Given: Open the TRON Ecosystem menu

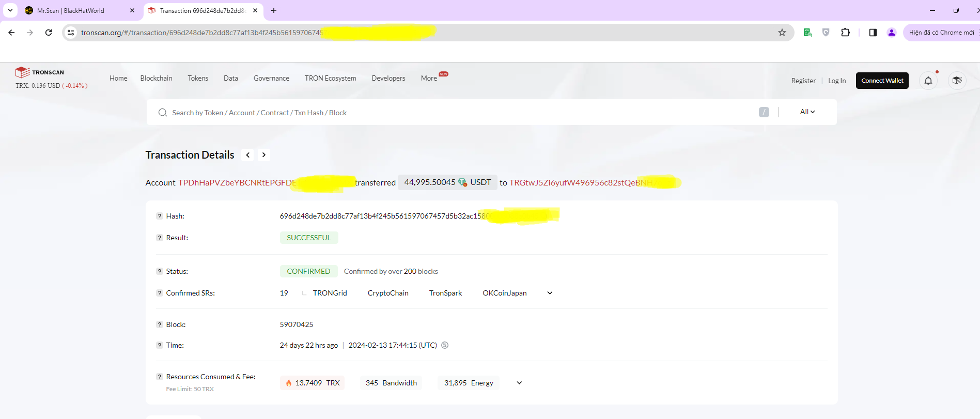Looking at the screenshot, I should tap(331, 78).
